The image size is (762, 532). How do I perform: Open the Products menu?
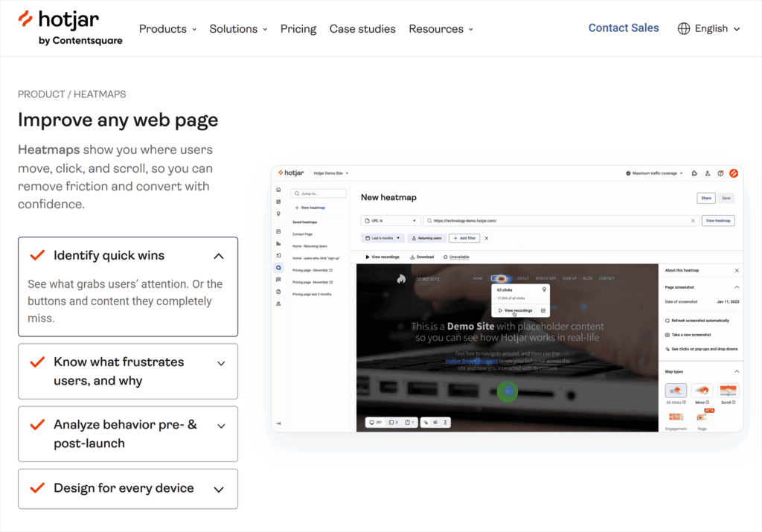[167, 29]
